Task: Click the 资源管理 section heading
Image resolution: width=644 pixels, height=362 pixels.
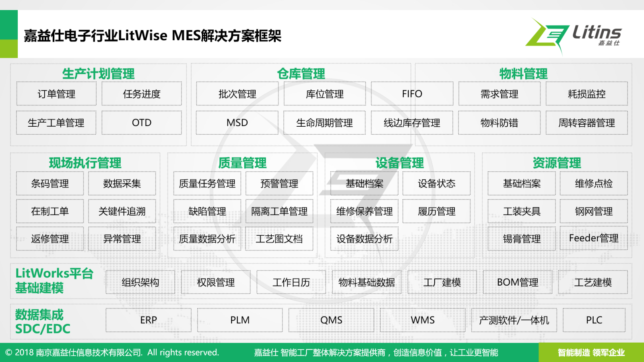Action: click(x=557, y=163)
